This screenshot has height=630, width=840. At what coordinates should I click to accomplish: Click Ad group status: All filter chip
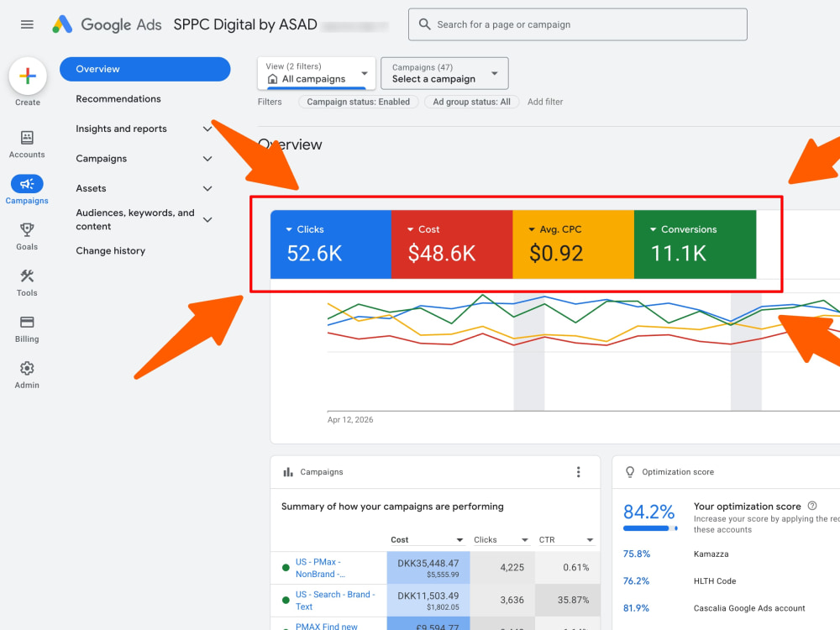pyautogui.click(x=471, y=102)
